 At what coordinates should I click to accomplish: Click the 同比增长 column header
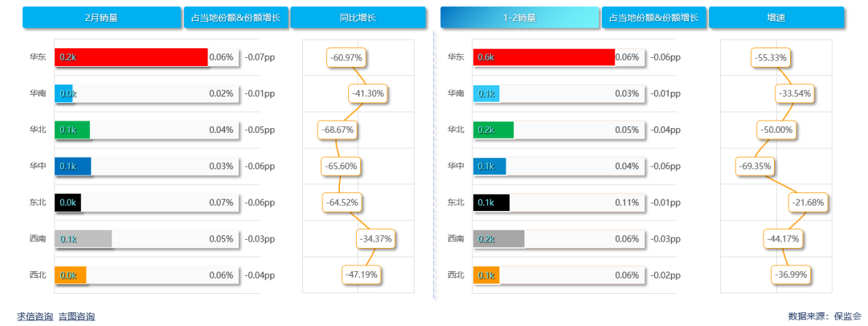click(x=357, y=17)
